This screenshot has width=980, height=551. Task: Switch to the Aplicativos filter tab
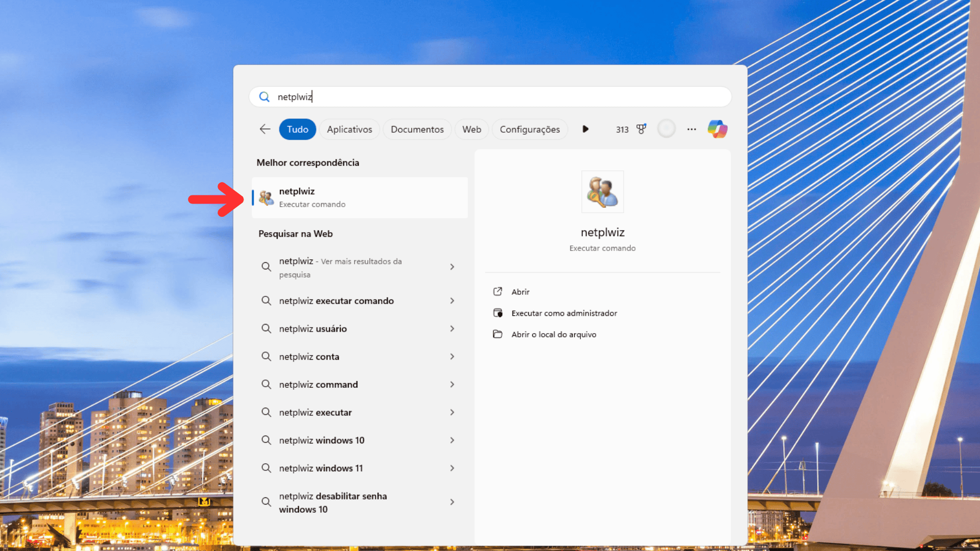pyautogui.click(x=350, y=130)
